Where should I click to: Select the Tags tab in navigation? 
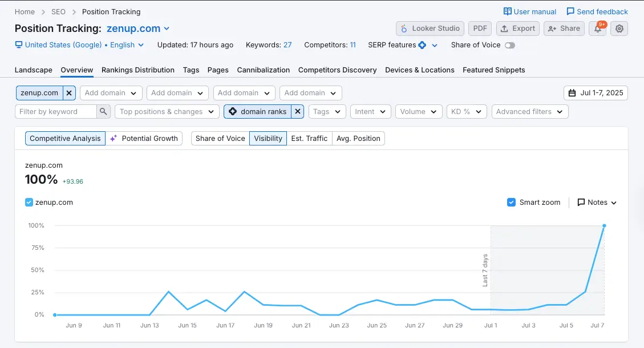coord(191,70)
